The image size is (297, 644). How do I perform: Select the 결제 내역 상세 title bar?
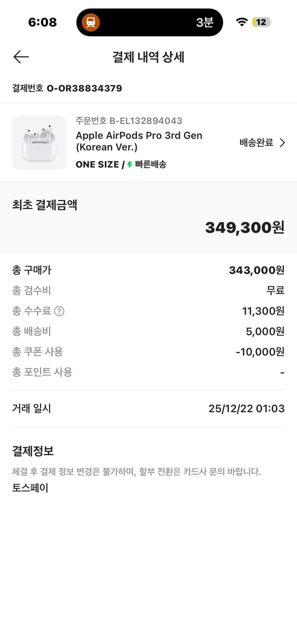point(148,57)
